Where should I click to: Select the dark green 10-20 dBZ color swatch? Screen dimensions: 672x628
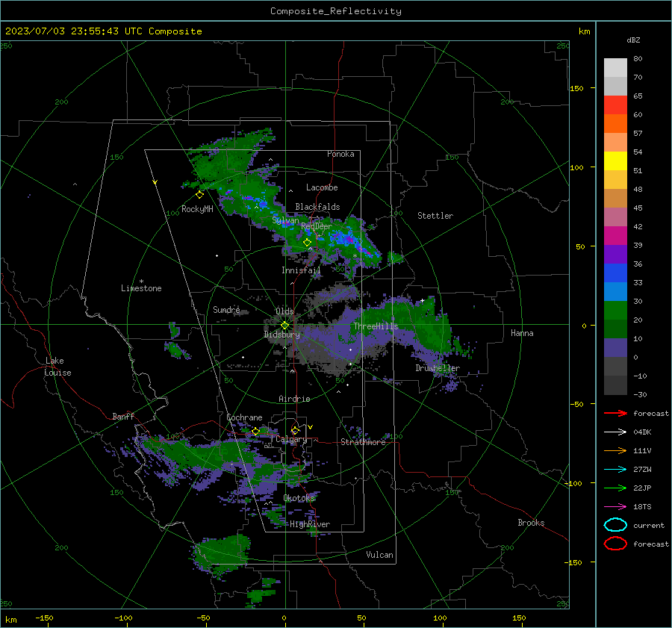point(615,329)
